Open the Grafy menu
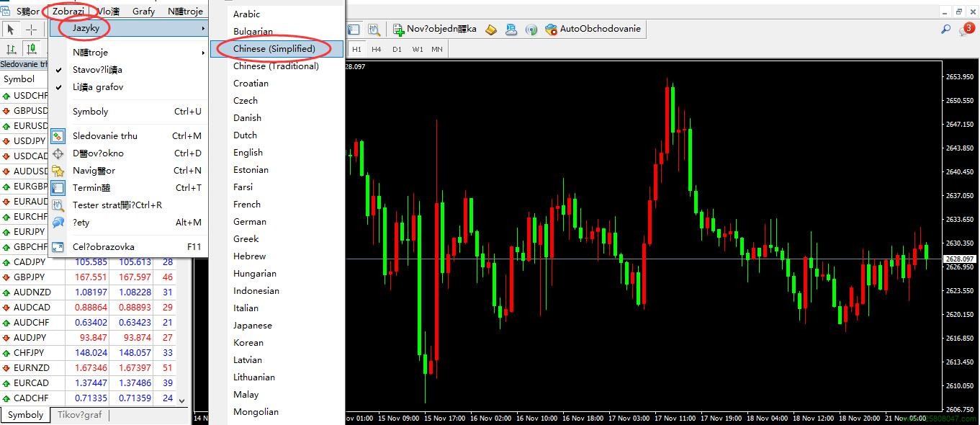The width and height of the screenshot is (980, 425). [144, 11]
